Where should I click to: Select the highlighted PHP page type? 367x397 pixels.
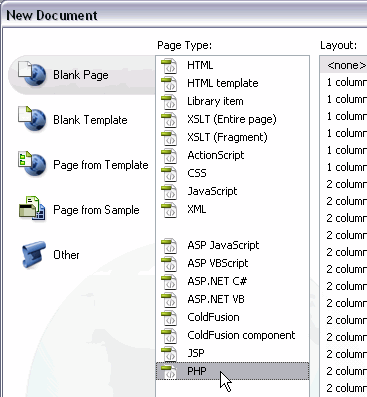click(x=232, y=371)
